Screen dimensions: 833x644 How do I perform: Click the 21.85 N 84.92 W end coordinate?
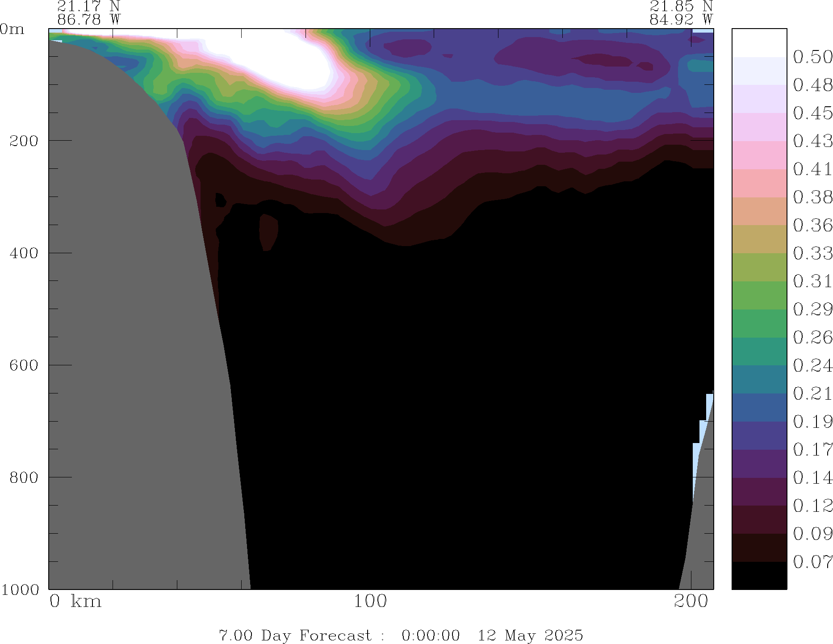[x=681, y=13]
